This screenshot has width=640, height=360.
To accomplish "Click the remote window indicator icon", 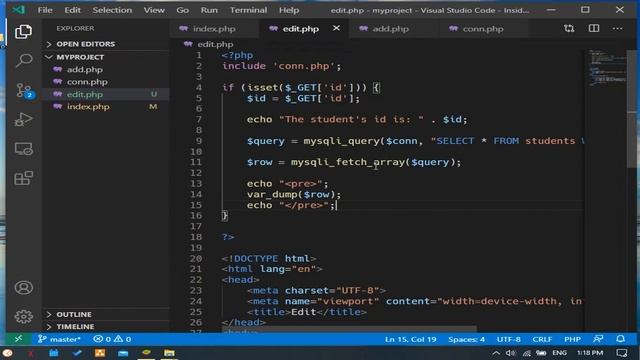I will pyautogui.click(x=18, y=339).
